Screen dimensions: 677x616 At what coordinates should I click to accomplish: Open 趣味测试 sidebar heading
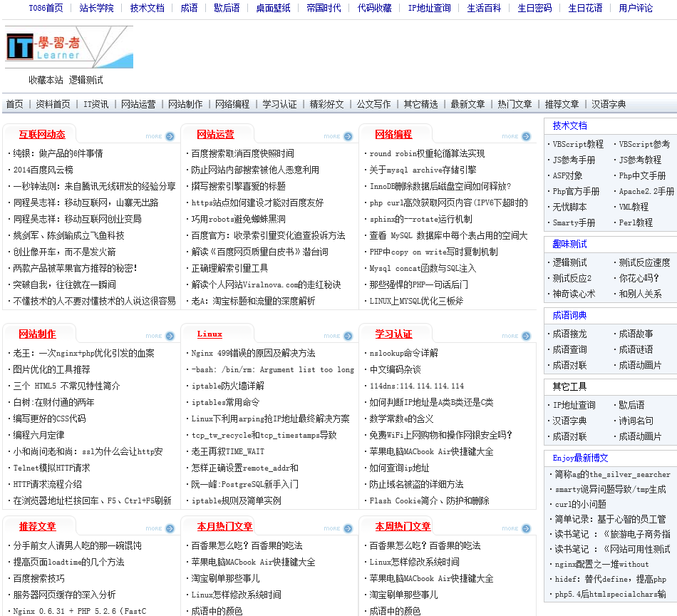(569, 244)
